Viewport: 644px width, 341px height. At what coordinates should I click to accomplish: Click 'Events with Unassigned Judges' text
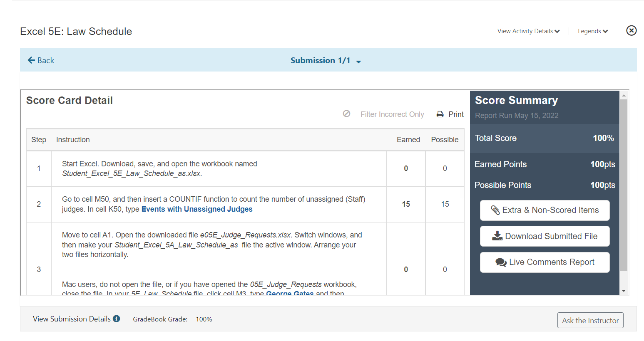tap(197, 209)
